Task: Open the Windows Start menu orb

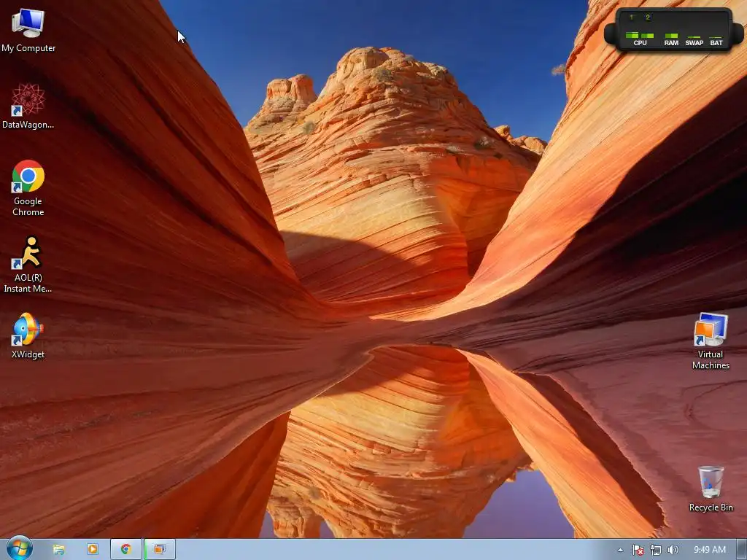Action: [20, 548]
